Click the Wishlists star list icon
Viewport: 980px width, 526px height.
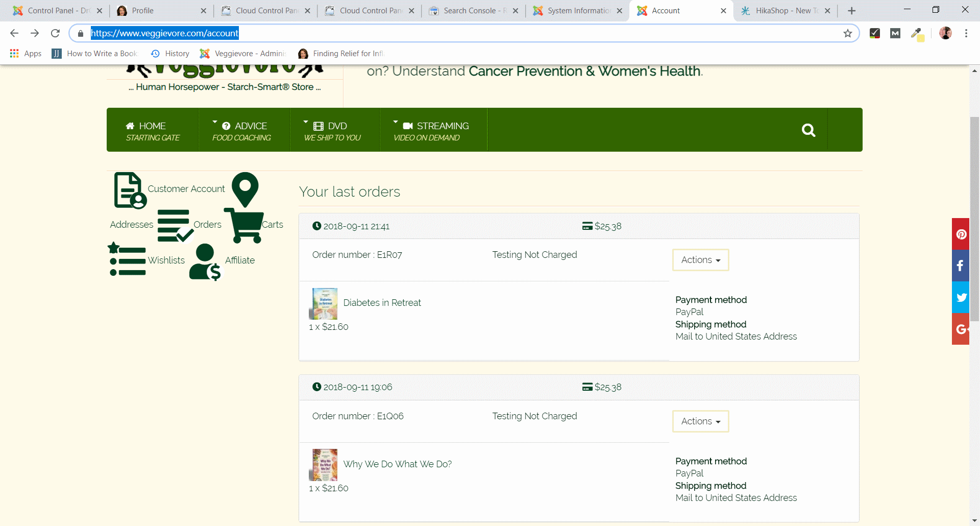(x=127, y=259)
